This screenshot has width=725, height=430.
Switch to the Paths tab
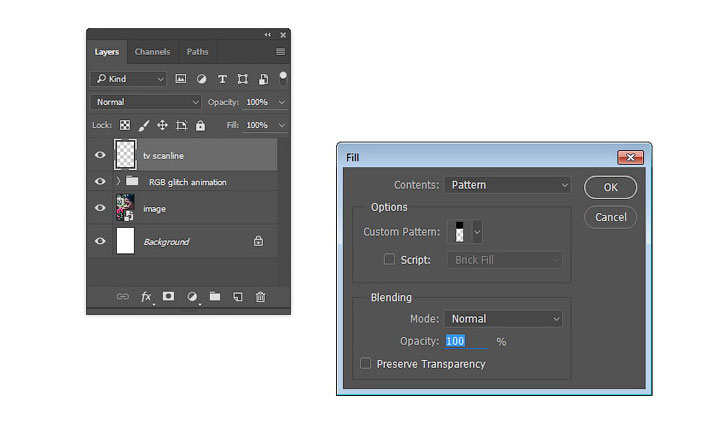point(197,52)
